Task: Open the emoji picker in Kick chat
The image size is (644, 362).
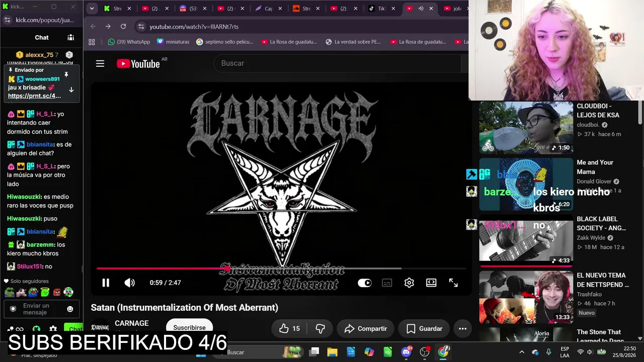Action: tap(70, 309)
